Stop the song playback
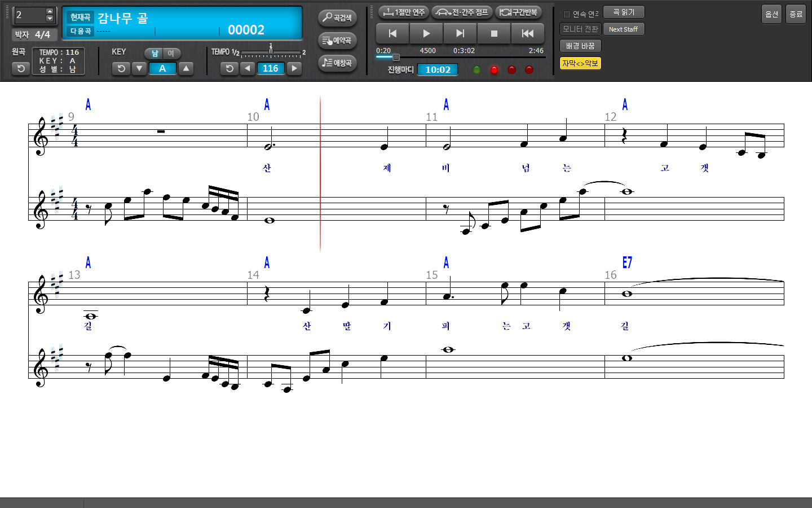Image resolution: width=812 pixels, height=508 pixels. [494, 33]
